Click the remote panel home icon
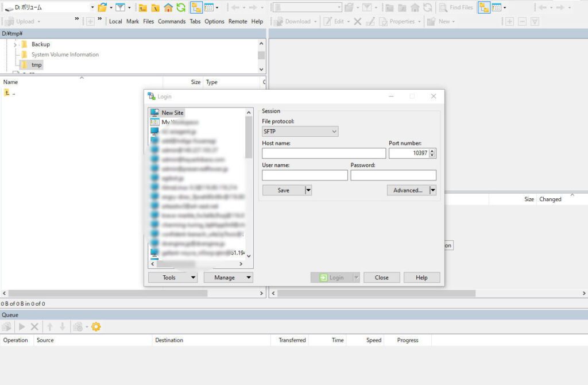 click(x=415, y=7)
